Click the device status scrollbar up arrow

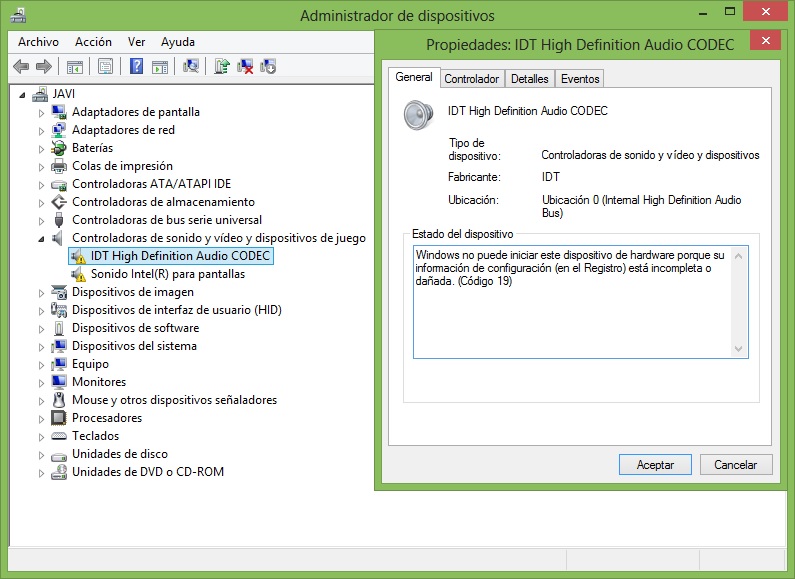coord(738,257)
